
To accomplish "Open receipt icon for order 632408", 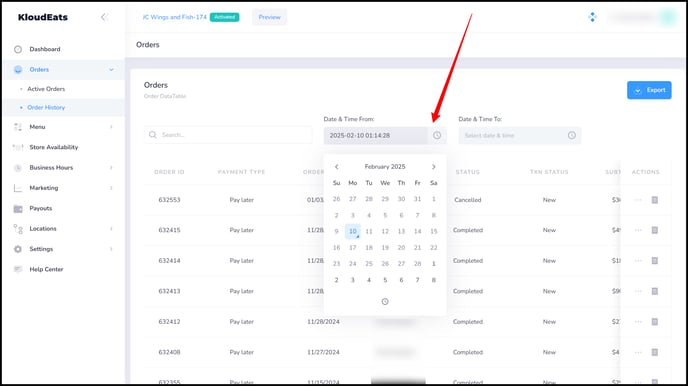I will click(655, 352).
